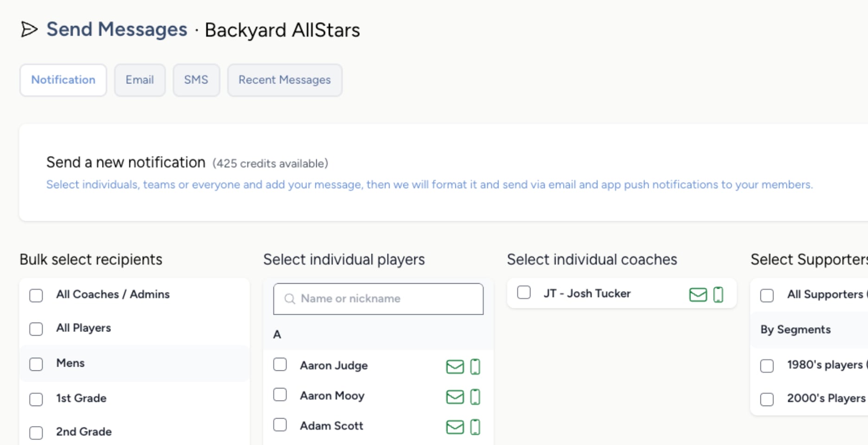Click Josh Tucker's mobile phone icon
The image size is (868, 445).
click(x=718, y=294)
